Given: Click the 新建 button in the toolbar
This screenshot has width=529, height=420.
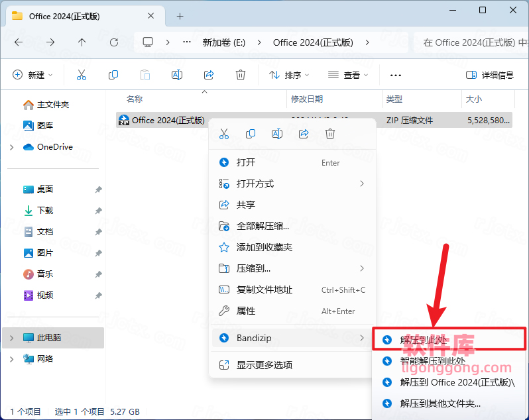Looking at the screenshot, I should pyautogui.click(x=33, y=76).
